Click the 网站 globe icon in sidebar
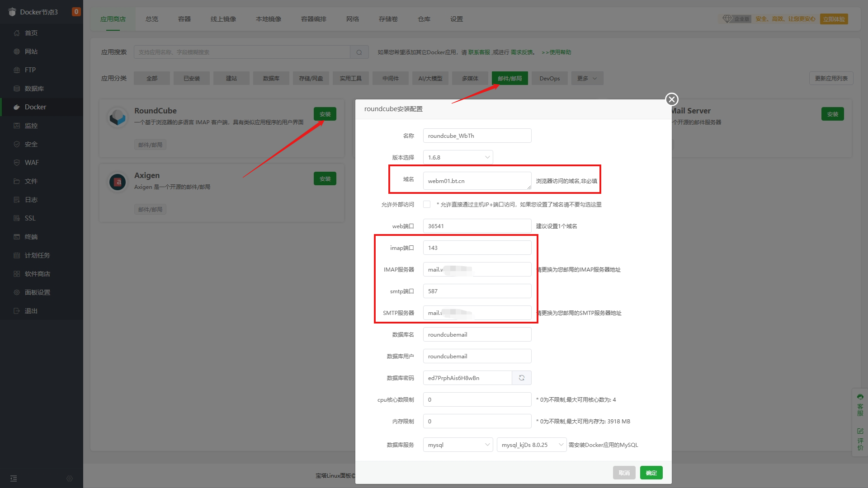The height and width of the screenshot is (488, 868). (x=17, y=52)
